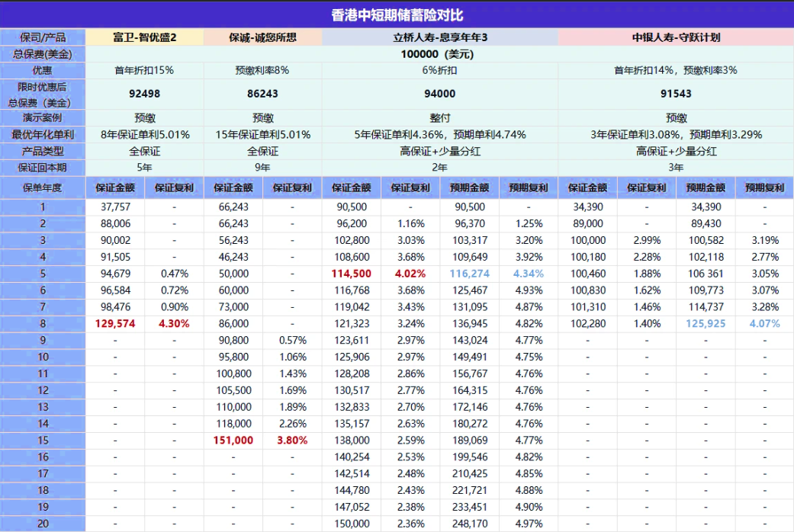Click the 首年折扣15% discount cell
794x532 pixels.
click(x=144, y=70)
